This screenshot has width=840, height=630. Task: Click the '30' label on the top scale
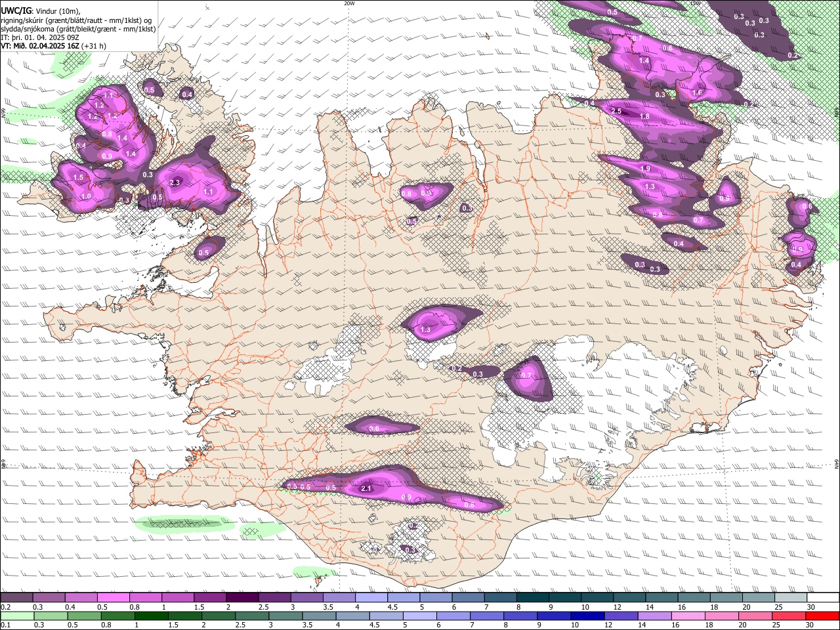point(811,607)
